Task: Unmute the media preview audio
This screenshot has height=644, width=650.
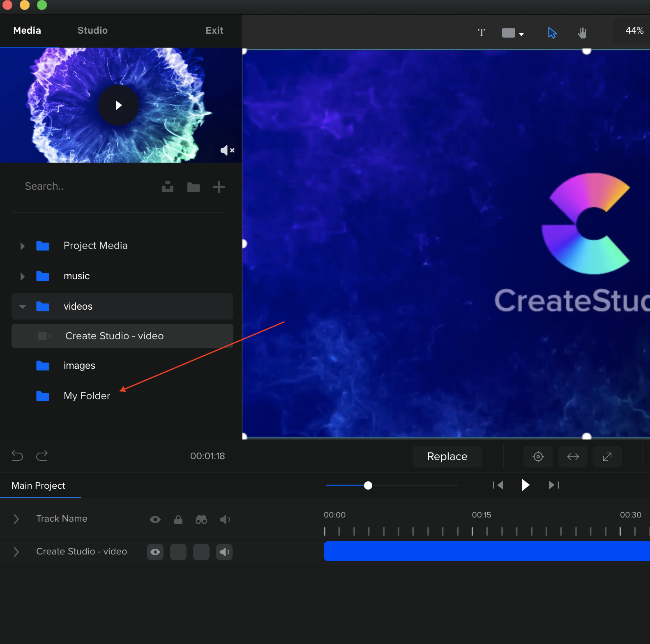Action: 227,150
